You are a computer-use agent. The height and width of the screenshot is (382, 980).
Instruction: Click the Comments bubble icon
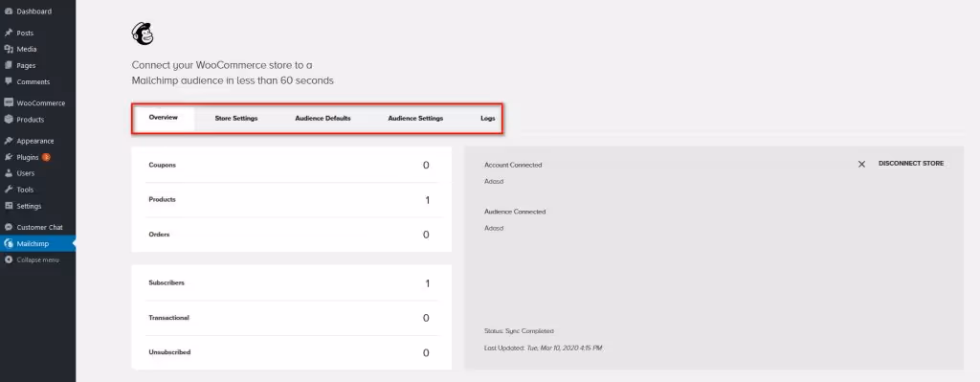coord(8,81)
